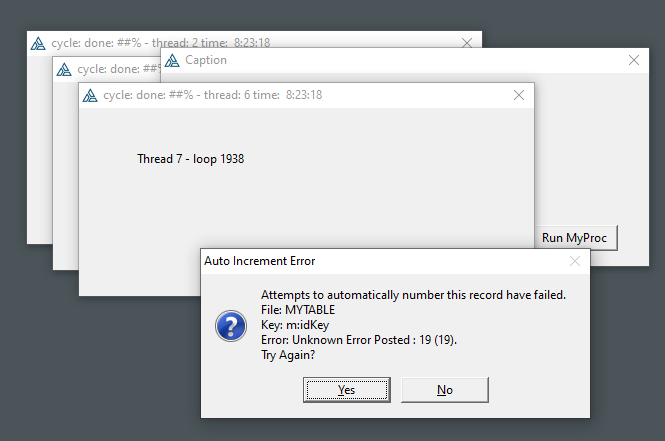The width and height of the screenshot is (665, 441).
Task: Click app icon of partially hidden cycle window
Action: pos(64,70)
